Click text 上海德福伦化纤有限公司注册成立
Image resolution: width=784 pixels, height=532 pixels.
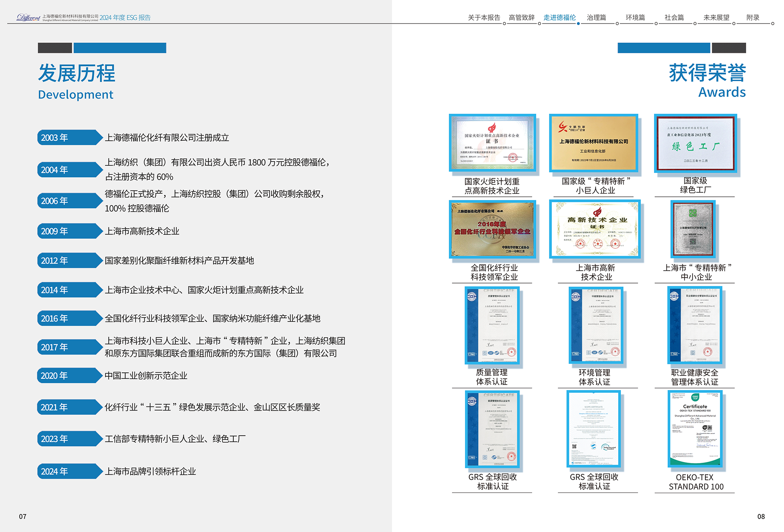click(167, 138)
